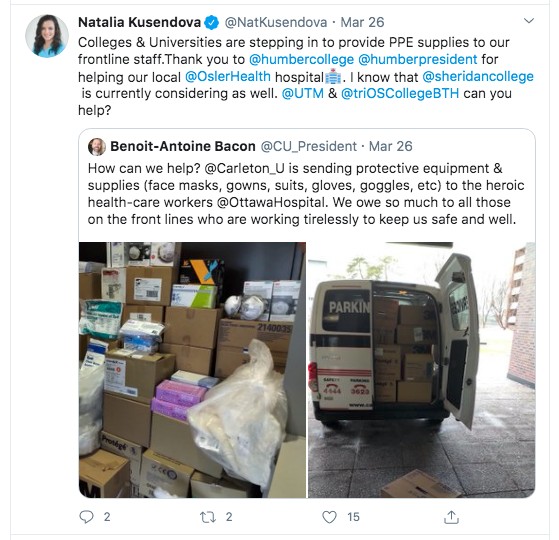
Task: Click the Natalia Kusendova display name
Action: coord(139,22)
